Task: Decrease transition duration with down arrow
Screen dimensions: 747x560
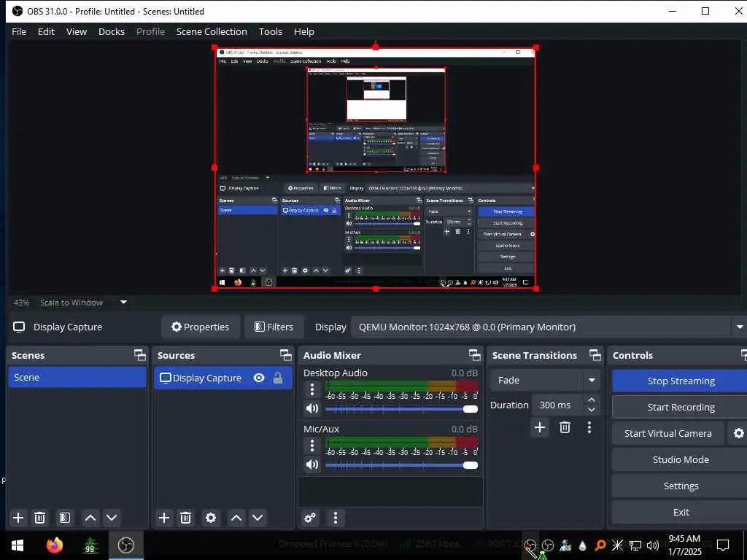Action: [591, 410]
